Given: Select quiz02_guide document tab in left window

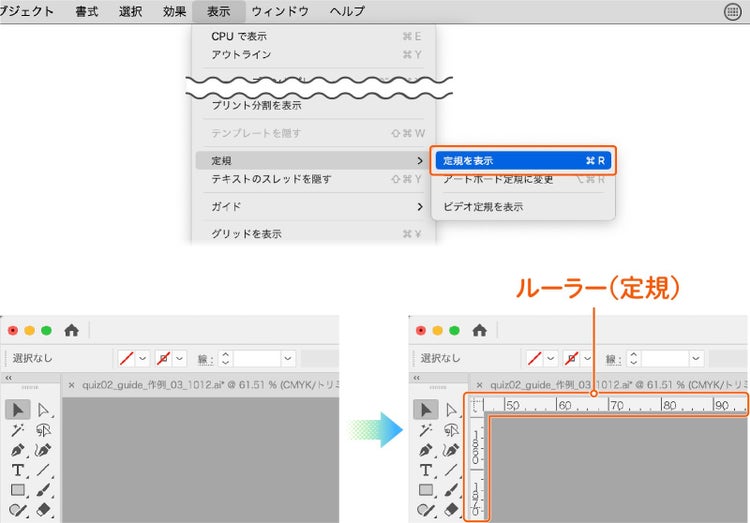Looking at the screenshot, I should [203, 385].
